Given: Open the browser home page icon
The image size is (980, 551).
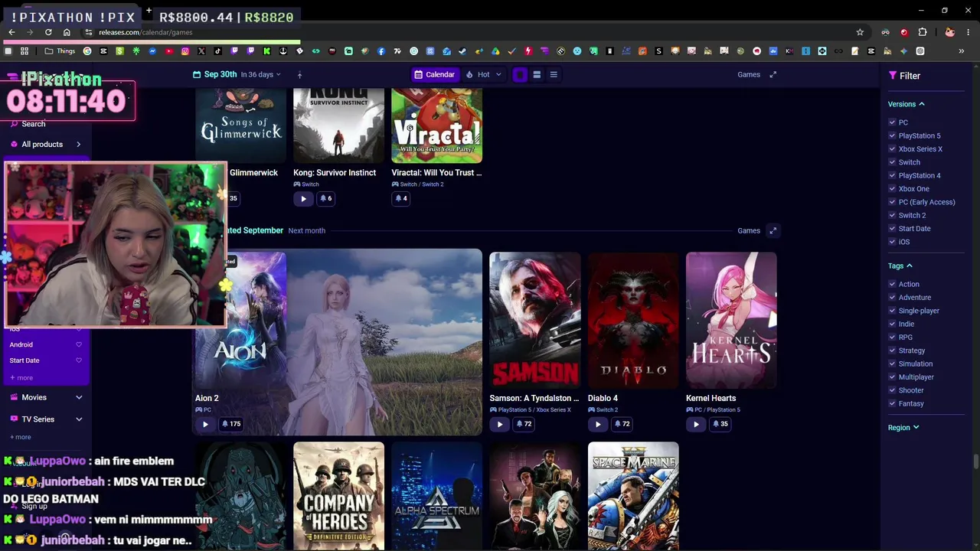Looking at the screenshot, I should (67, 32).
